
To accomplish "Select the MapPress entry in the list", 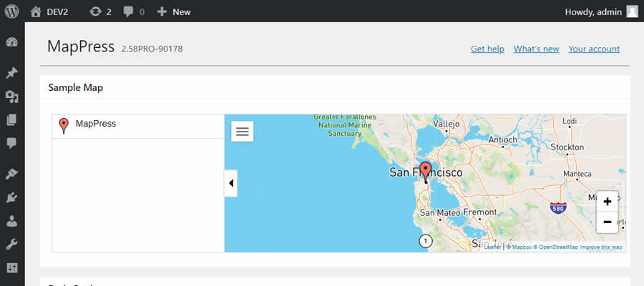I will click(x=138, y=127).
